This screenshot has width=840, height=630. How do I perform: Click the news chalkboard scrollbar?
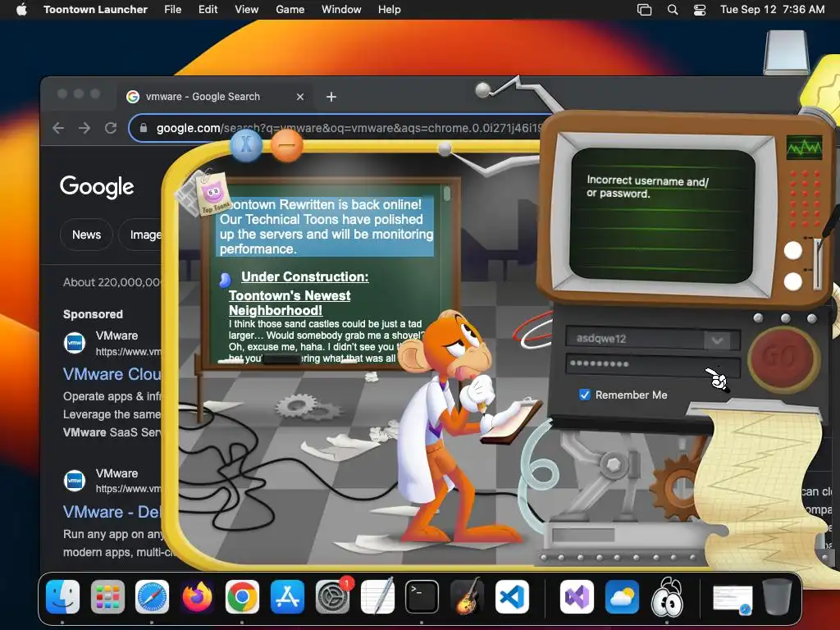[447, 193]
